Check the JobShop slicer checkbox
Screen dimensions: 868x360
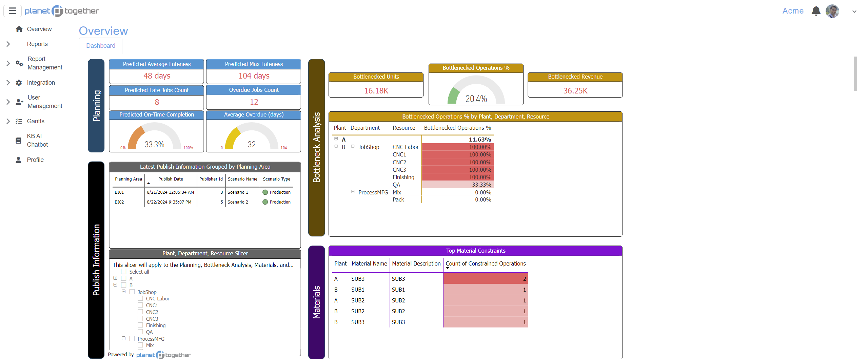coord(132,292)
